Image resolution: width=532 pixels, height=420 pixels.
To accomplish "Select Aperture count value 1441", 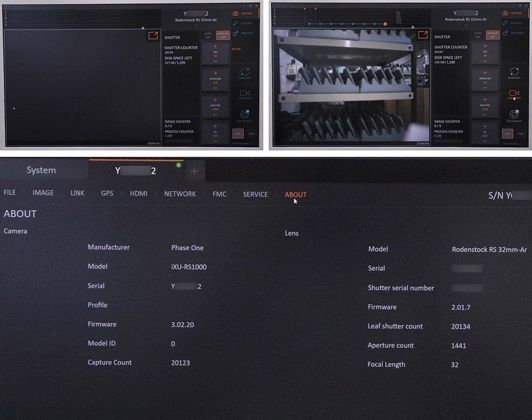I will tap(459, 346).
